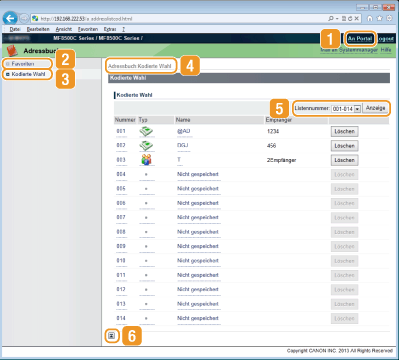Viewport: 399px width, 360px height.
Task: Click the Adressbuch book icon in header
Action: click(12, 51)
